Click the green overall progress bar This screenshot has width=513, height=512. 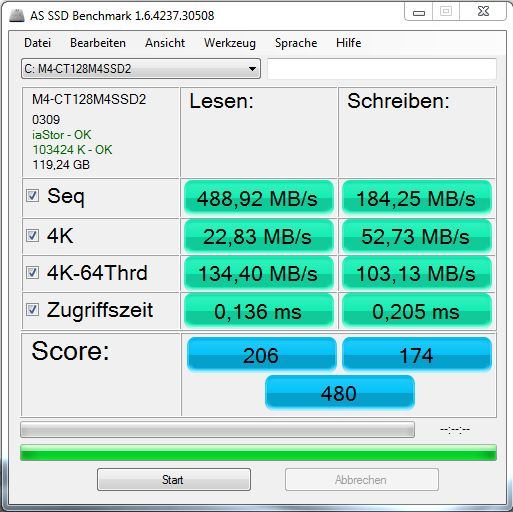[x=258, y=453]
